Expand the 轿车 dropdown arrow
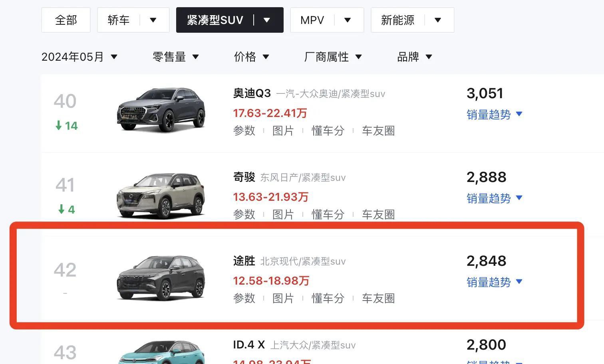 coord(153,20)
